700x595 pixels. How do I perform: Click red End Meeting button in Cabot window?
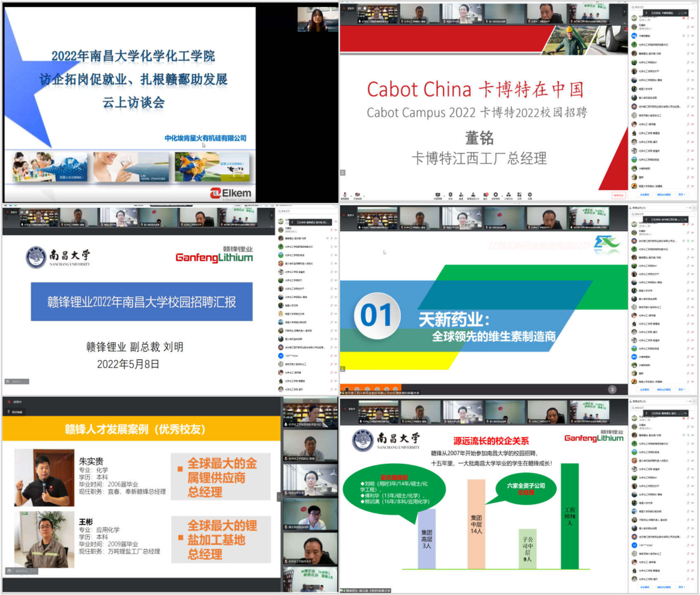(619, 195)
